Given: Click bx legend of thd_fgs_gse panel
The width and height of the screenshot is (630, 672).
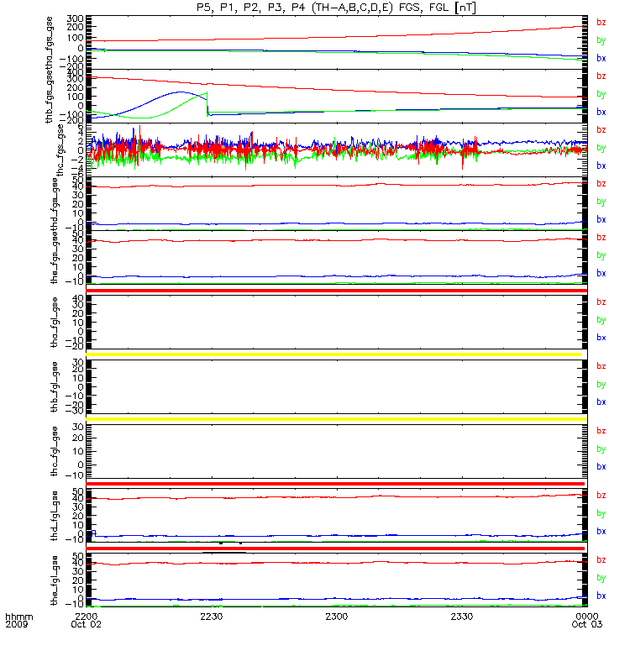Looking at the screenshot, I should click(601, 219).
